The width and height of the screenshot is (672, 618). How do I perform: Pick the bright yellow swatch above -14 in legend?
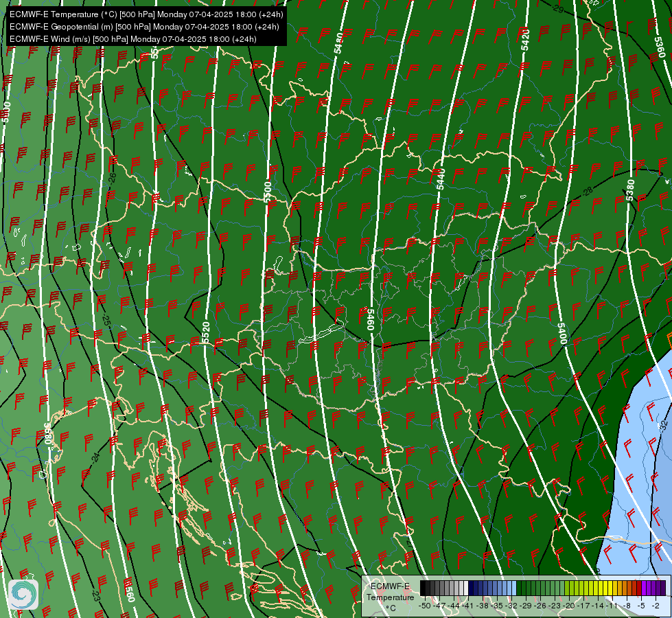click(600, 588)
